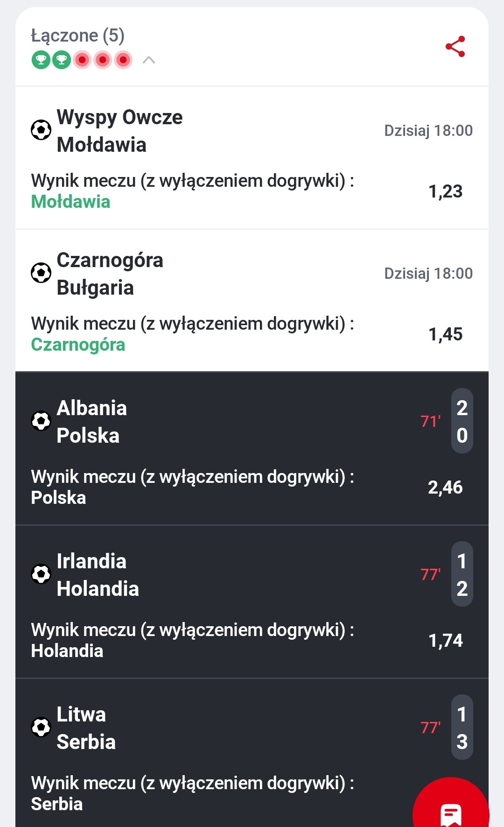Tap soccer ball icon beside Wyspy Owcze
This screenshot has height=827, width=504.
click(41, 130)
